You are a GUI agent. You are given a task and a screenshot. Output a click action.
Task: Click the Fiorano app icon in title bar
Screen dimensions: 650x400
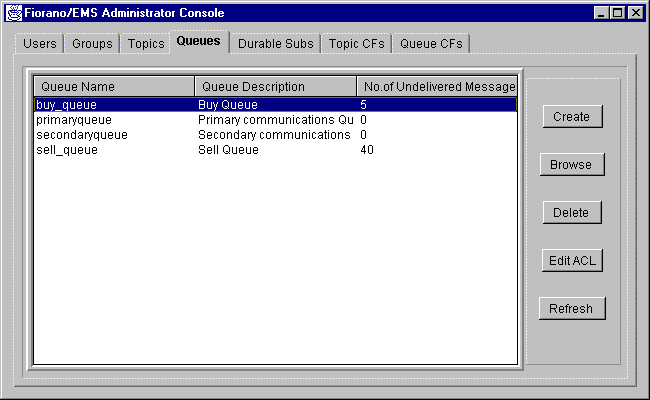[x=14, y=13]
